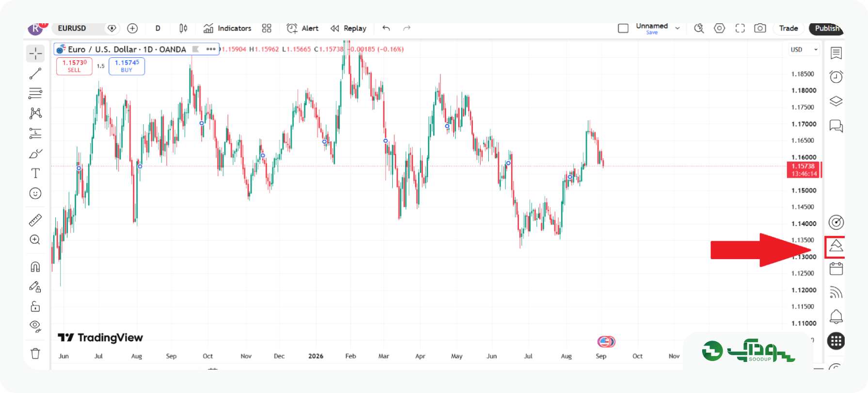Viewport: 868px width, 393px height.
Task: Open the candlestick chart type menu
Action: tap(183, 28)
